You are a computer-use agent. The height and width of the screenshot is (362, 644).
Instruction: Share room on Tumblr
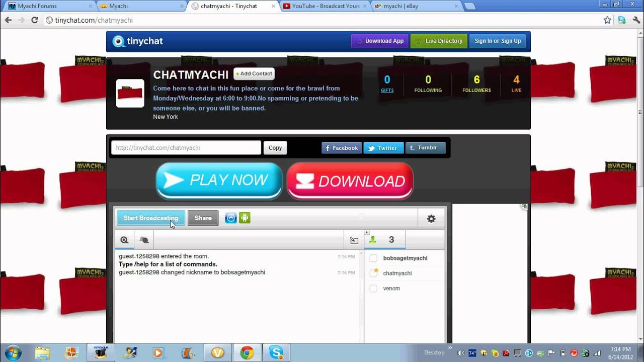click(426, 148)
